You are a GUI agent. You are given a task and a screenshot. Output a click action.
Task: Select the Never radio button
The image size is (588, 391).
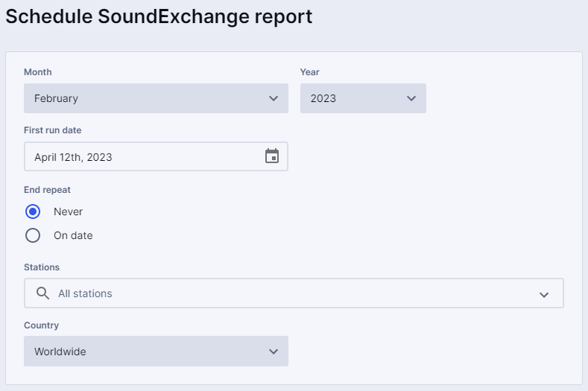tap(33, 212)
